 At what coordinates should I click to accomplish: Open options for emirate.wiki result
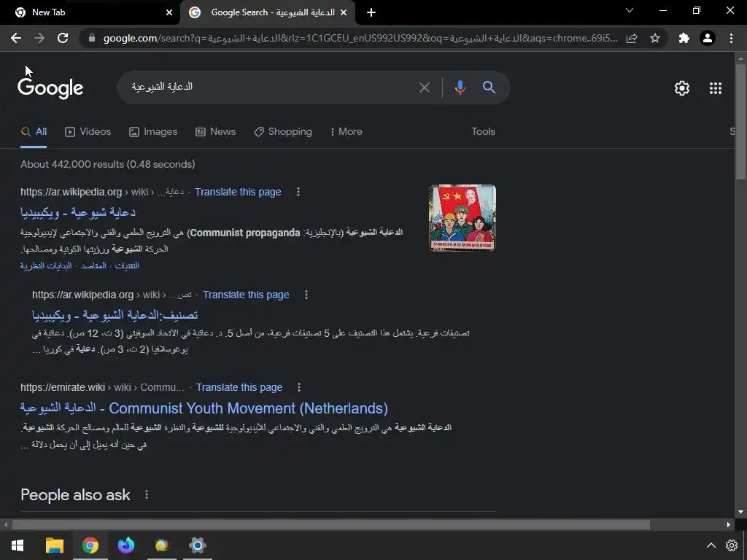[299, 388]
